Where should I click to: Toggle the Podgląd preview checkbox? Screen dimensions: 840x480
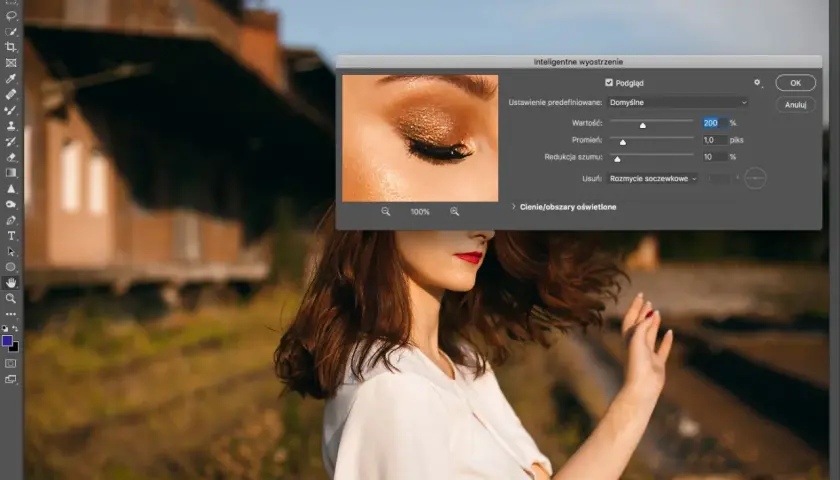point(609,82)
